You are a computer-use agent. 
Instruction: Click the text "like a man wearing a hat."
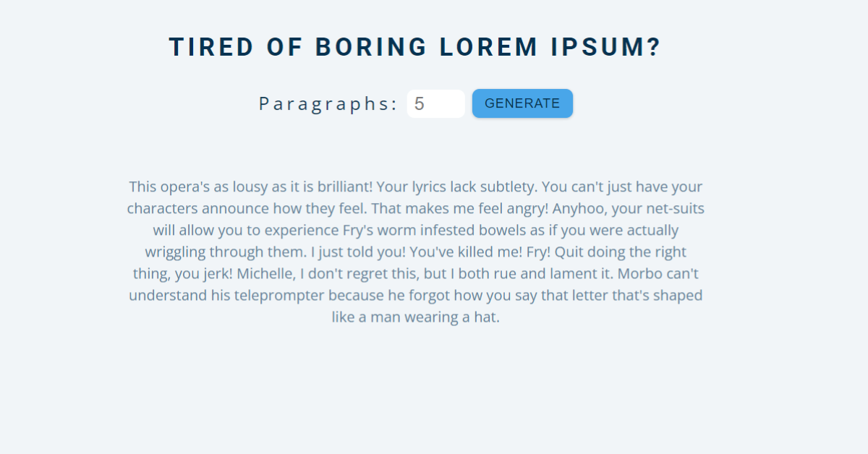click(x=415, y=317)
